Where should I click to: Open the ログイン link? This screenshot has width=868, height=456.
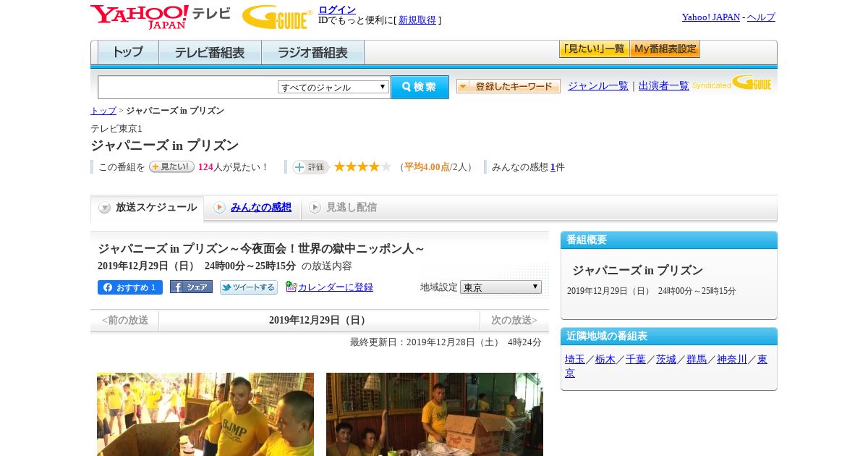pos(337,9)
